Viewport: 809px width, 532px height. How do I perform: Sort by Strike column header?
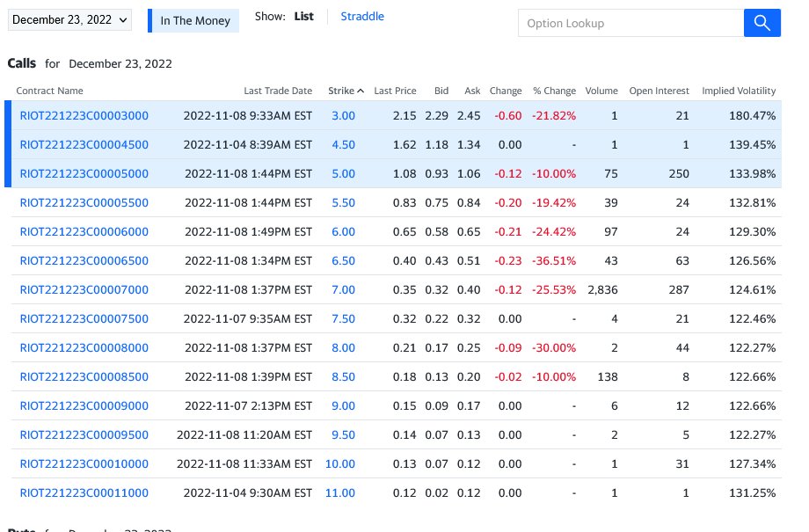346,91
